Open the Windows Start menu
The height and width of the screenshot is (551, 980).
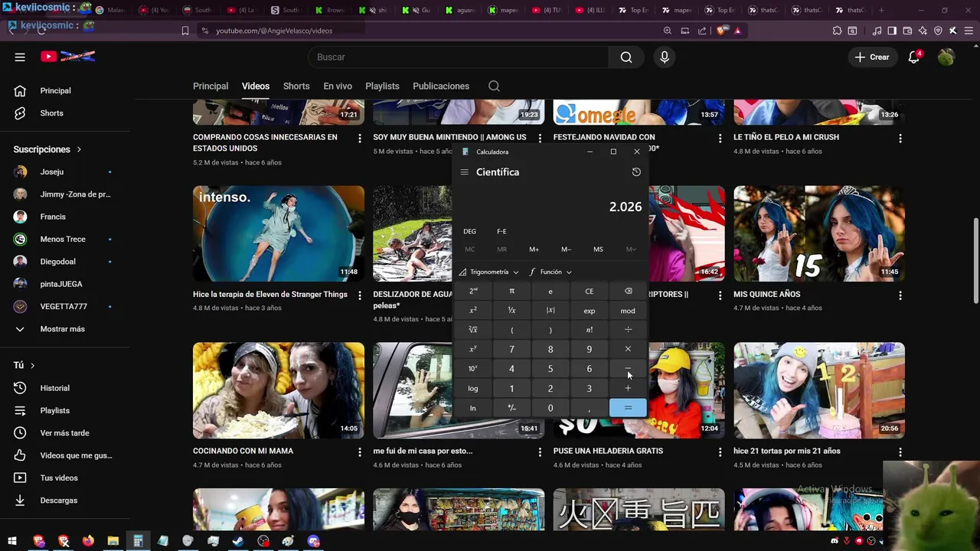tap(12, 541)
